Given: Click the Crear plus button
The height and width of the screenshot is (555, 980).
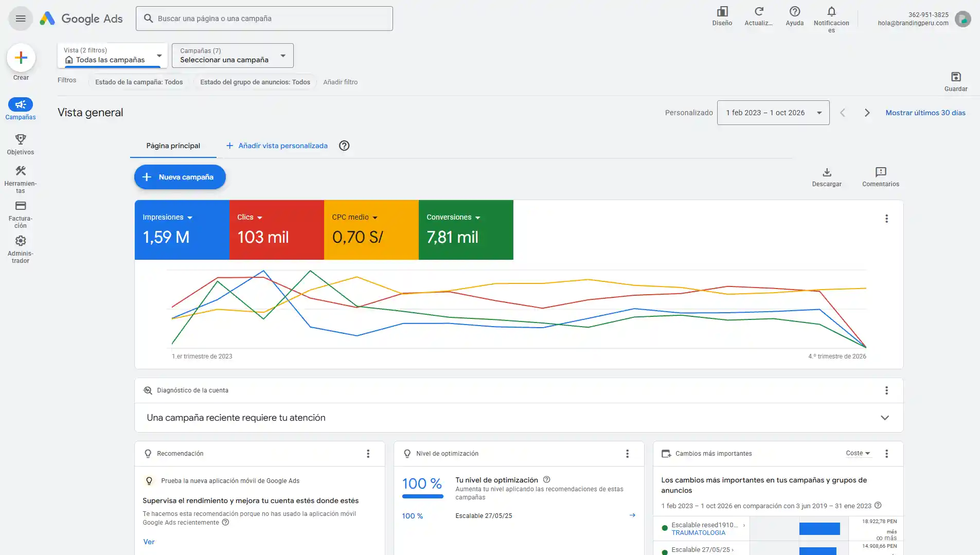Looking at the screenshot, I should point(21,58).
